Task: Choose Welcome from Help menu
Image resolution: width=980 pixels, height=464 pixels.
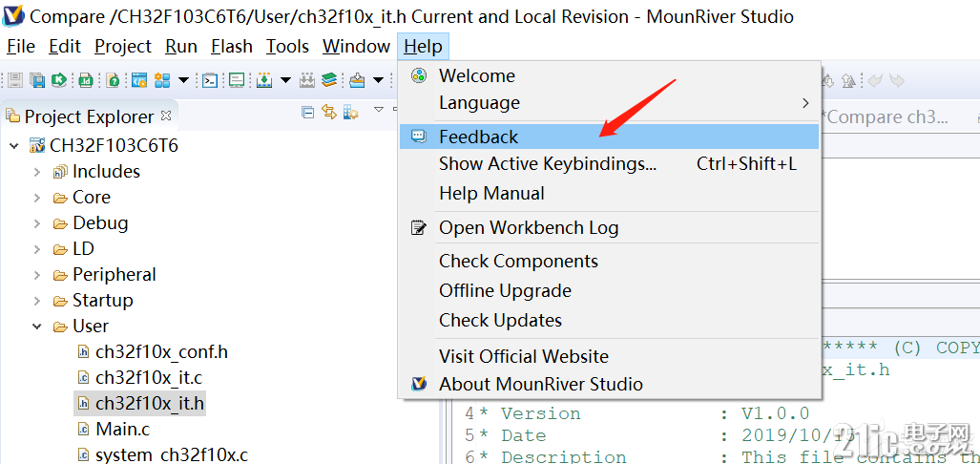Action: tap(610, 75)
